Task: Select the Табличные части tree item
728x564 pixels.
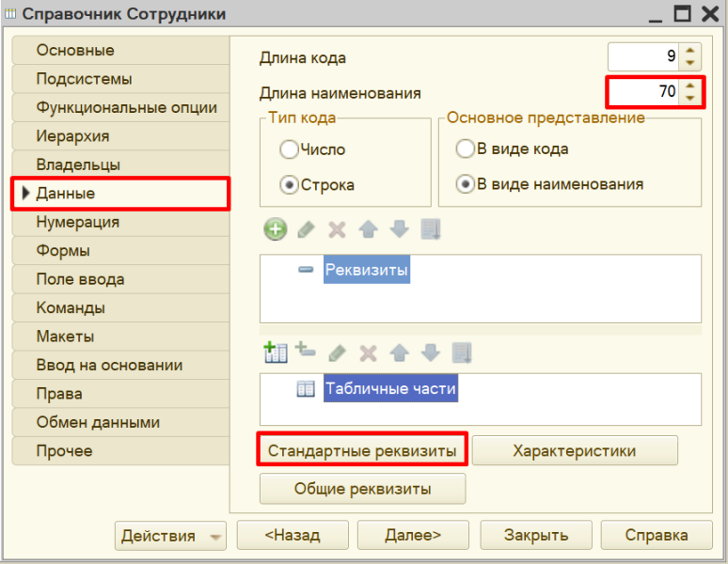Action: (x=390, y=388)
